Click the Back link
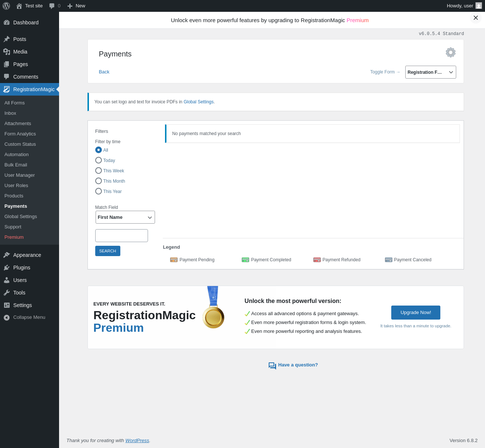This screenshot has height=448, width=485. 104,72
